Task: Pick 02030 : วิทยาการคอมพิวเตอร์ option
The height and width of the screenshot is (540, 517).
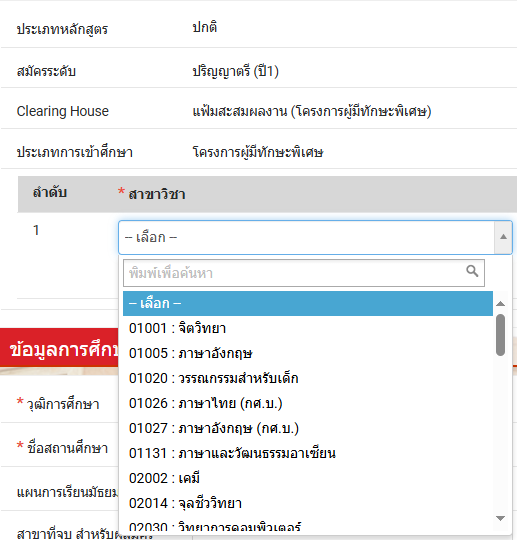Action: (x=308, y=526)
